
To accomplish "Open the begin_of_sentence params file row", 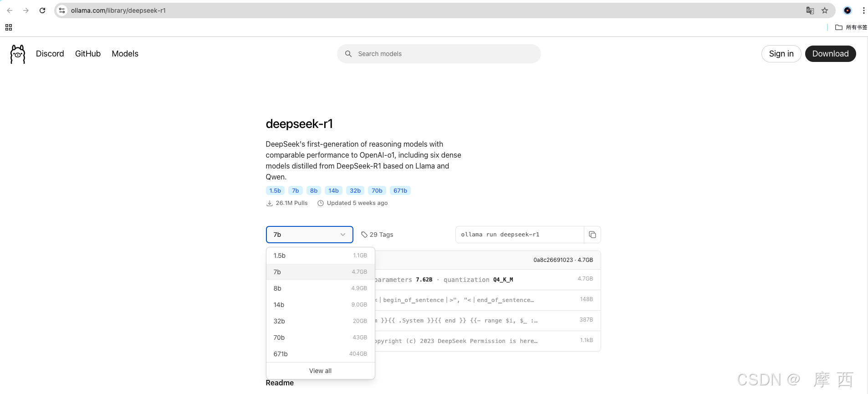I will pos(487,300).
